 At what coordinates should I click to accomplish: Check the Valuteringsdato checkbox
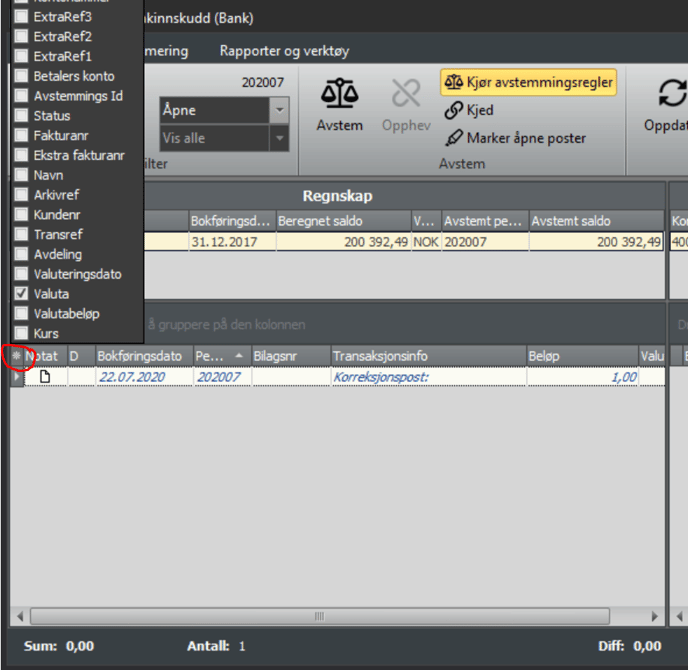pyautogui.click(x=21, y=274)
